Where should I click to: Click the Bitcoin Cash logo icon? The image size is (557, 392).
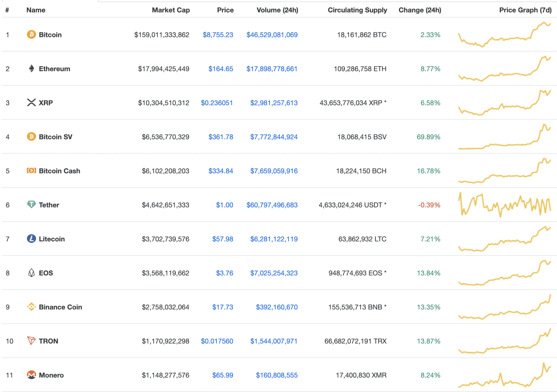pyautogui.click(x=31, y=171)
